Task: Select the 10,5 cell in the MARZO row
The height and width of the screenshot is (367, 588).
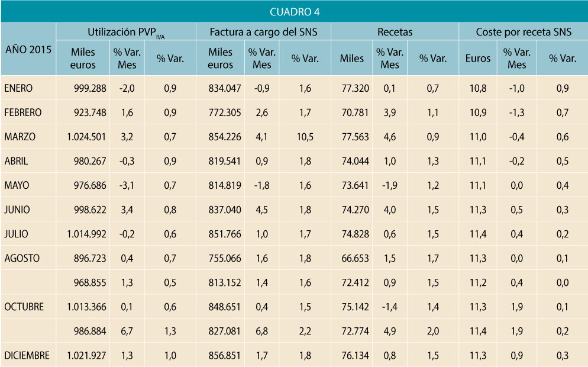Action: click(305, 137)
